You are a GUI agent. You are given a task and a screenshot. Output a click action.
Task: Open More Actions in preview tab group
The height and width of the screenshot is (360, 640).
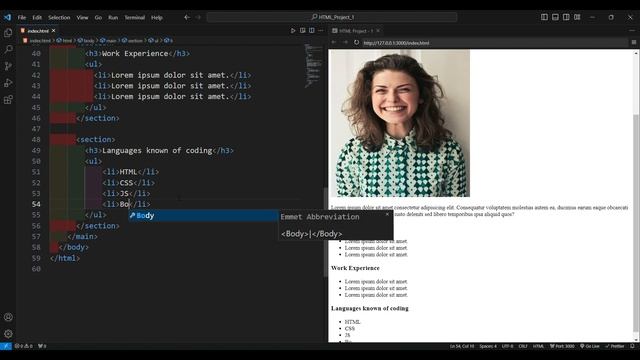pyautogui.click(x=632, y=31)
